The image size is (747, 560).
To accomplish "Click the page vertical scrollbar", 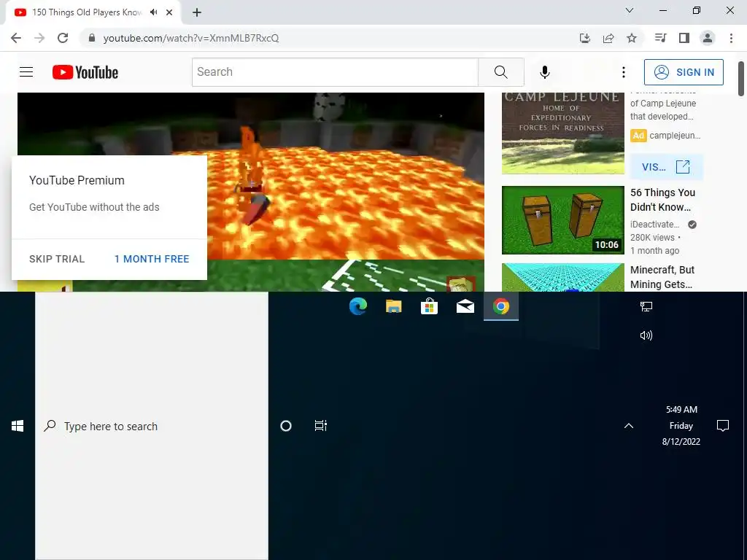I will pos(741,79).
